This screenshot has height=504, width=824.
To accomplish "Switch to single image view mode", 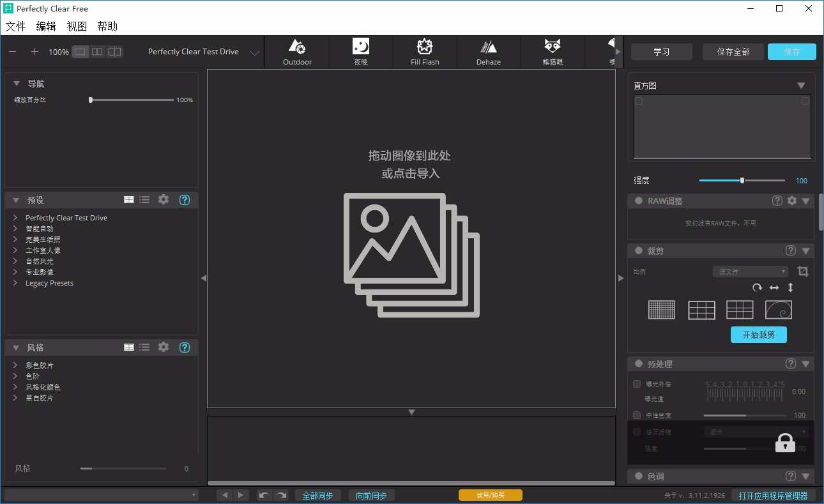I will (x=80, y=52).
